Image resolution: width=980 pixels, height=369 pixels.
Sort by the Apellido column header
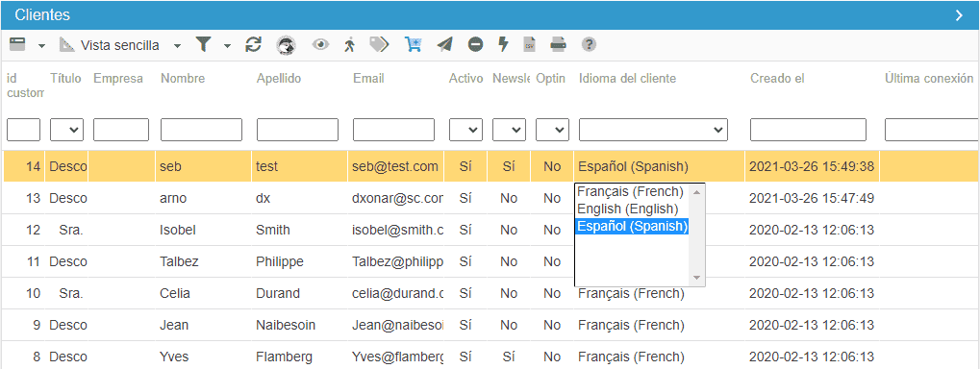(x=279, y=79)
